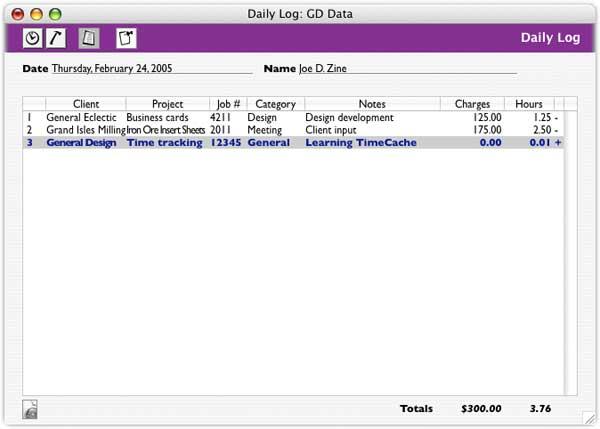
Task: Click the small document icon beside Totals row
Action: [x=29, y=409]
